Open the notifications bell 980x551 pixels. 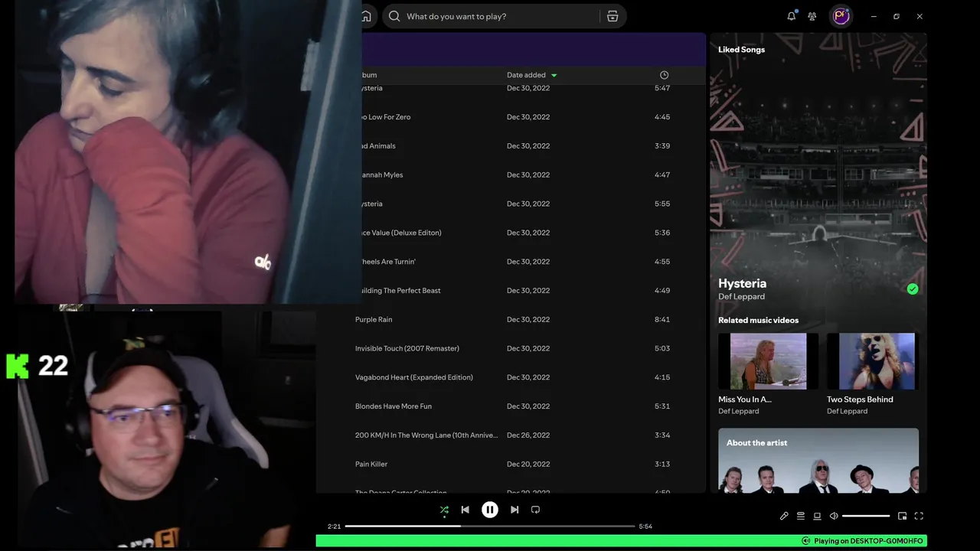pyautogui.click(x=791, y=16)
